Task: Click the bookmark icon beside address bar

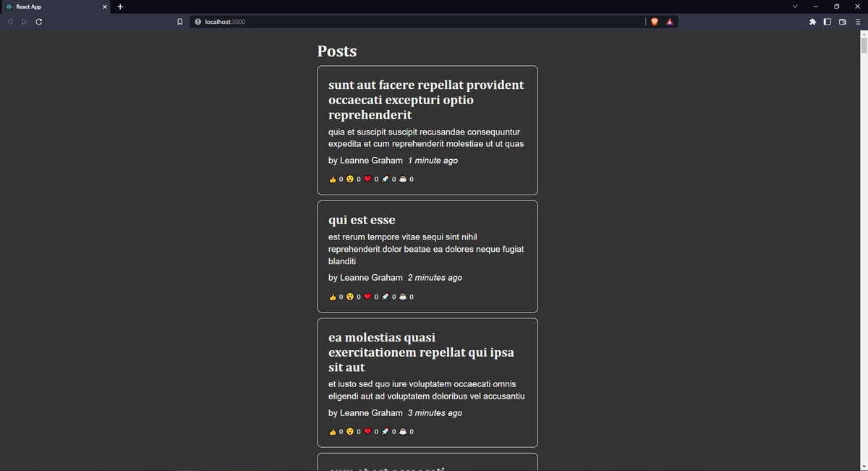Action: tap(180, 22)
